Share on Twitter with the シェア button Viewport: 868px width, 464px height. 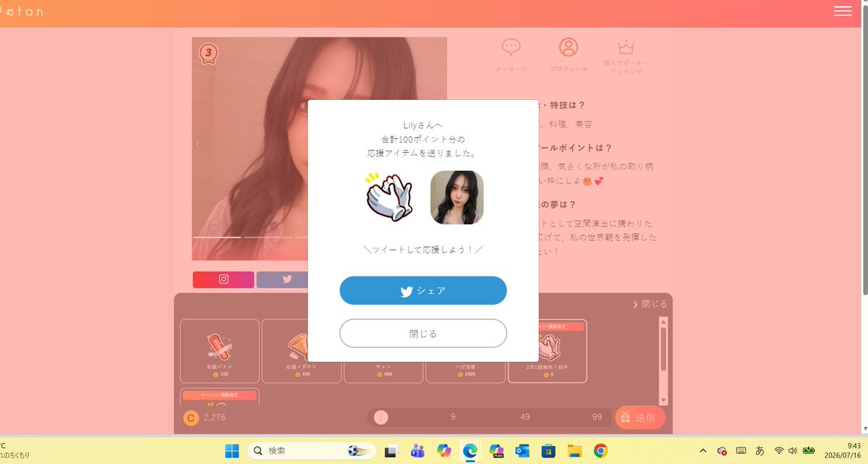click(x=423, y=290)
